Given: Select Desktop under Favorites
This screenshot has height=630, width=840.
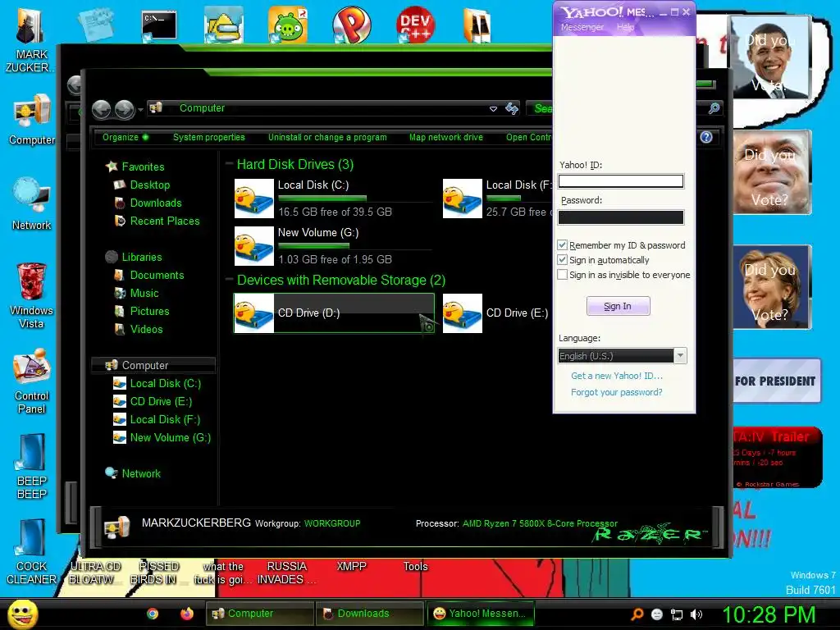Looking at the screenshot, I should (149, 185).
